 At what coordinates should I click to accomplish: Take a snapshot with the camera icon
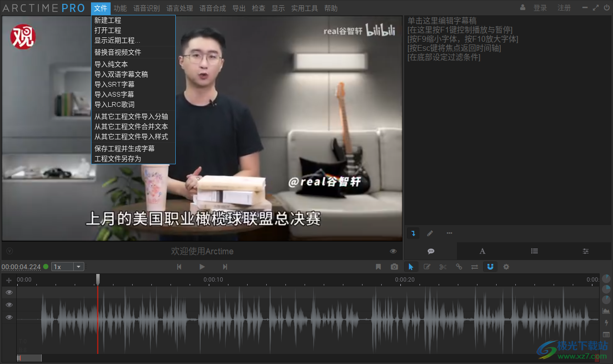(394, 267)
